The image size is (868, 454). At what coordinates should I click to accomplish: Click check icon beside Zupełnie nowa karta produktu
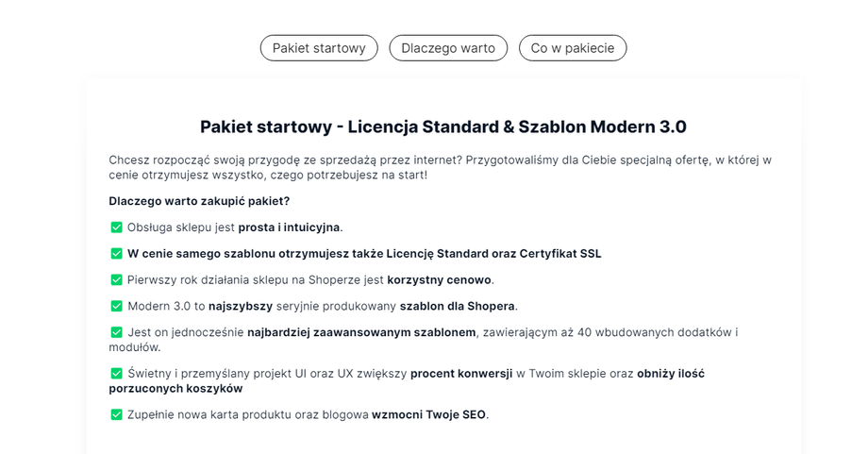[117, 414]
